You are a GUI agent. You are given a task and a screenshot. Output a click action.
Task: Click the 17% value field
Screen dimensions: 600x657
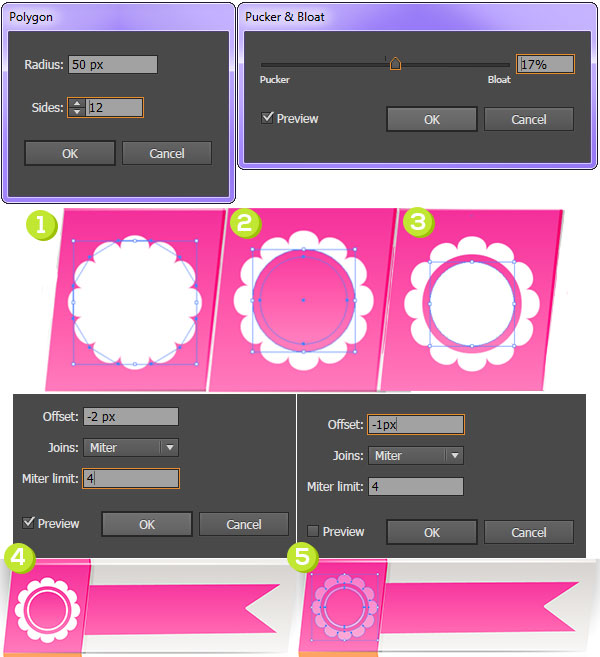[545, 65]
